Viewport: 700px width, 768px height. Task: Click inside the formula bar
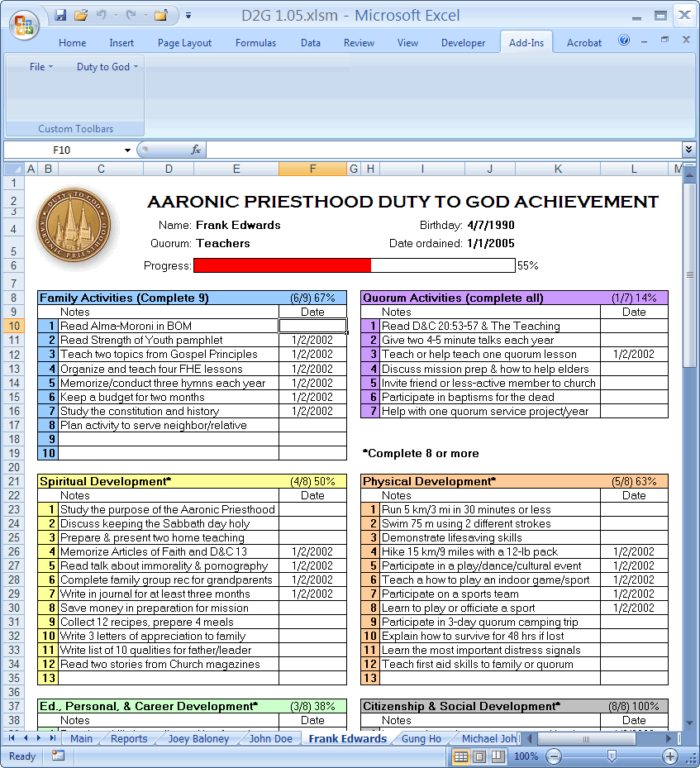tap(443, 150)
